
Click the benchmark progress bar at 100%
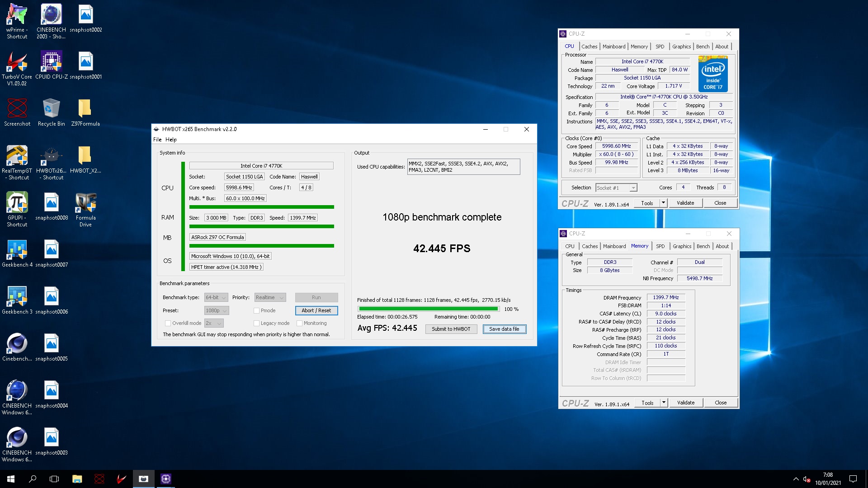coord(428,309)
